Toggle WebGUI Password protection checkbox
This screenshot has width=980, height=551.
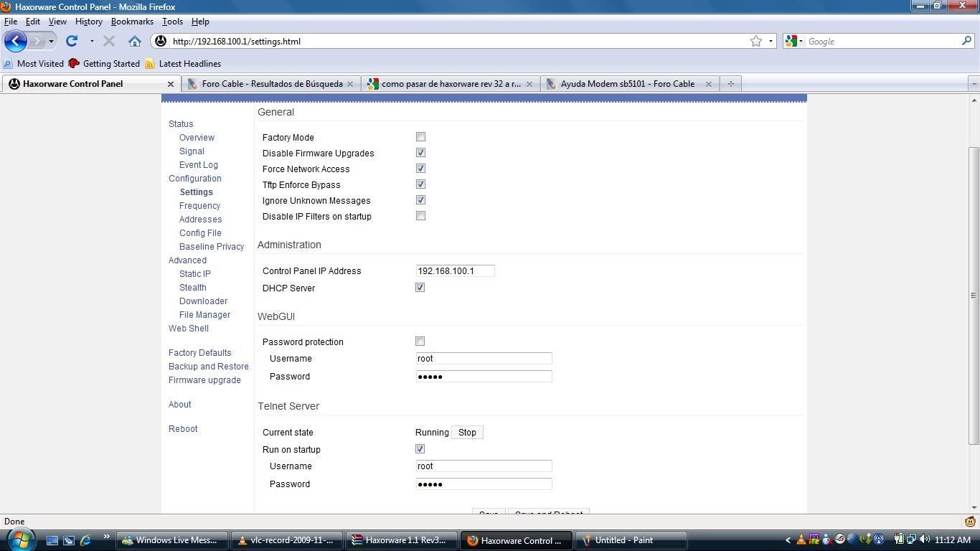[420, 342]
